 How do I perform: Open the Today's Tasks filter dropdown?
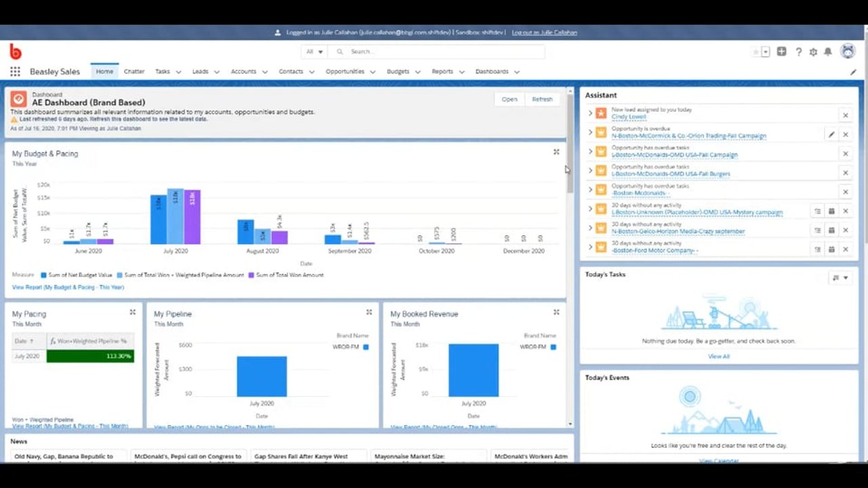point(840,278)
